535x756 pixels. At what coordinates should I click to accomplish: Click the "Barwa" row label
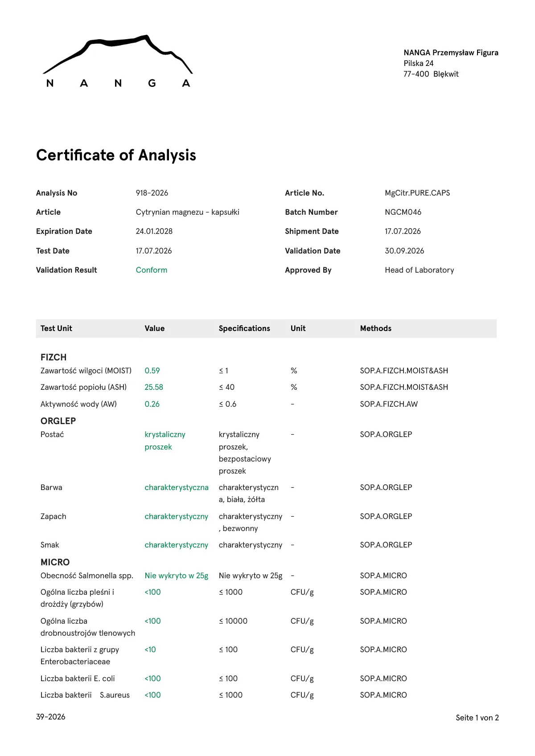pos(51,487)
